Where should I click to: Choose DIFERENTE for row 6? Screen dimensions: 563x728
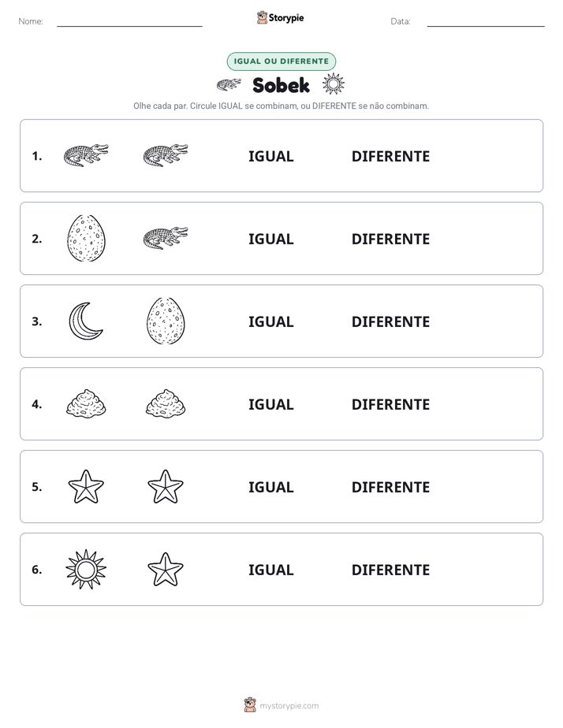pyautogui.click(x=390, y=570)
